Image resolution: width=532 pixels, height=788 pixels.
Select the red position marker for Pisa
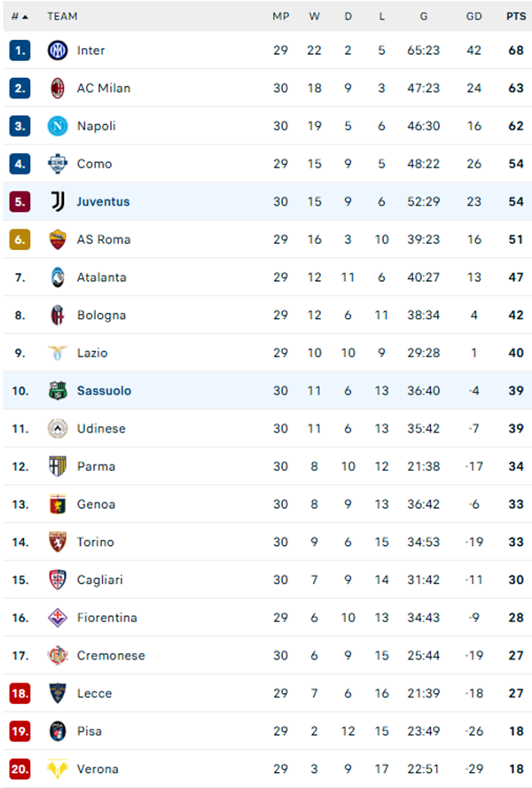20,731
